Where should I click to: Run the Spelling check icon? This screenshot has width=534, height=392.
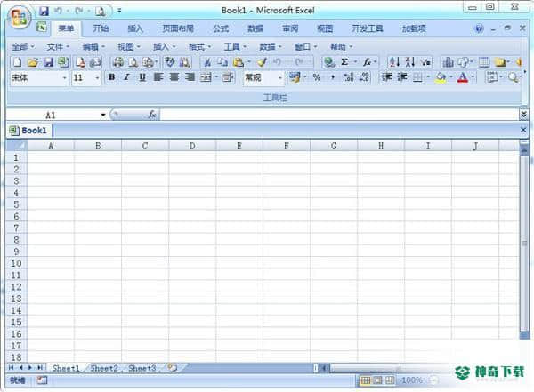pyautogui.click(x=170, y=62)
